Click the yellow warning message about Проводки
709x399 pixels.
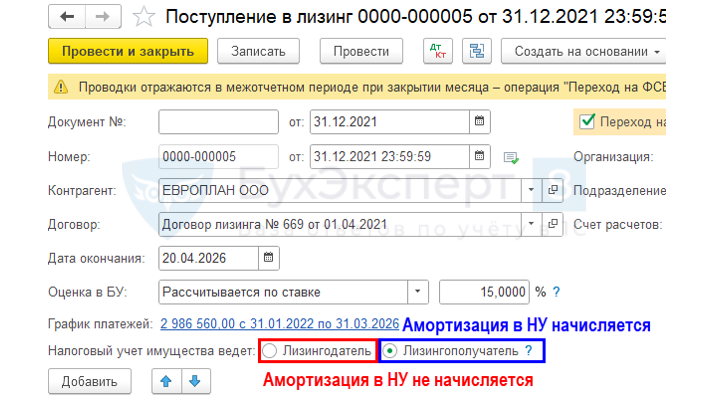[x=357, y=87]
